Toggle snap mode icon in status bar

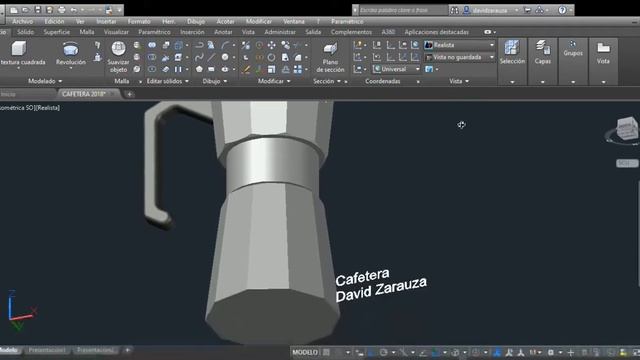pos(338,352)
